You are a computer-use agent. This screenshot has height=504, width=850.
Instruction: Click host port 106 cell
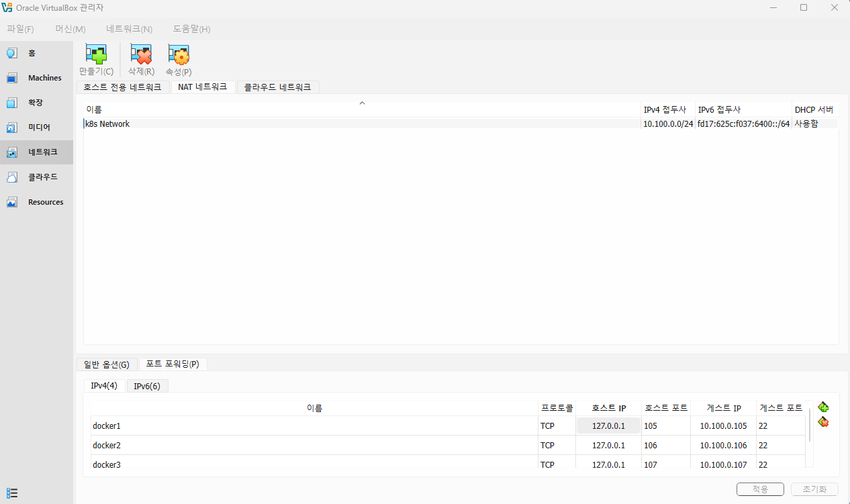[x=666, y=446]
